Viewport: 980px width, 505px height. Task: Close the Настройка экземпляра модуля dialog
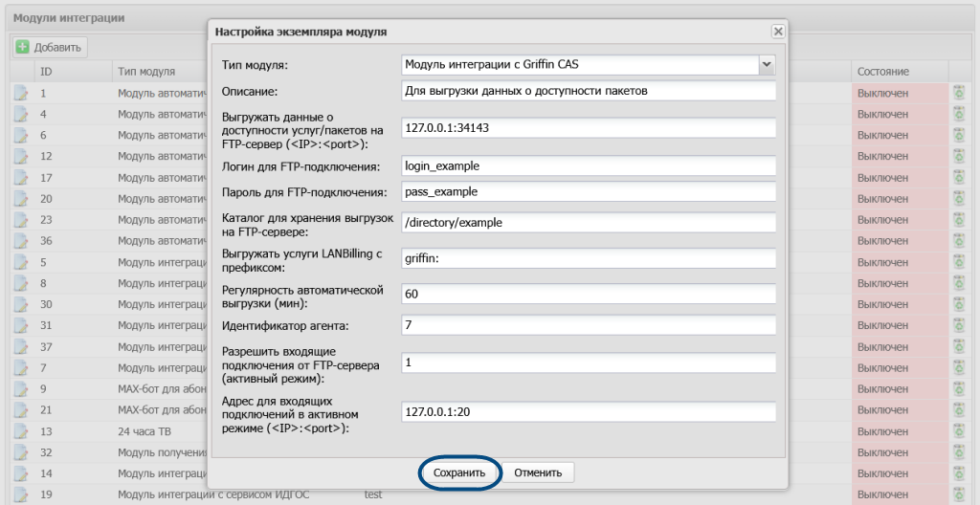pos(777,32)
